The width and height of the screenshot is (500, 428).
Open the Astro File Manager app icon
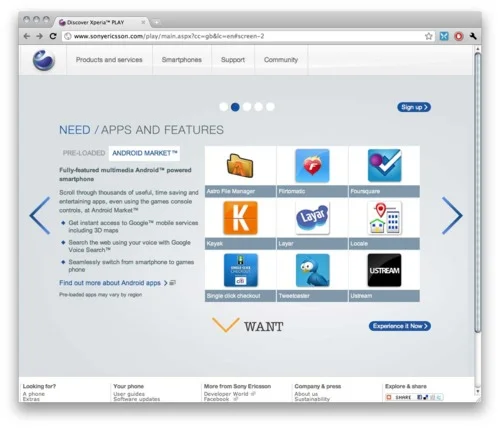[240, 165]
